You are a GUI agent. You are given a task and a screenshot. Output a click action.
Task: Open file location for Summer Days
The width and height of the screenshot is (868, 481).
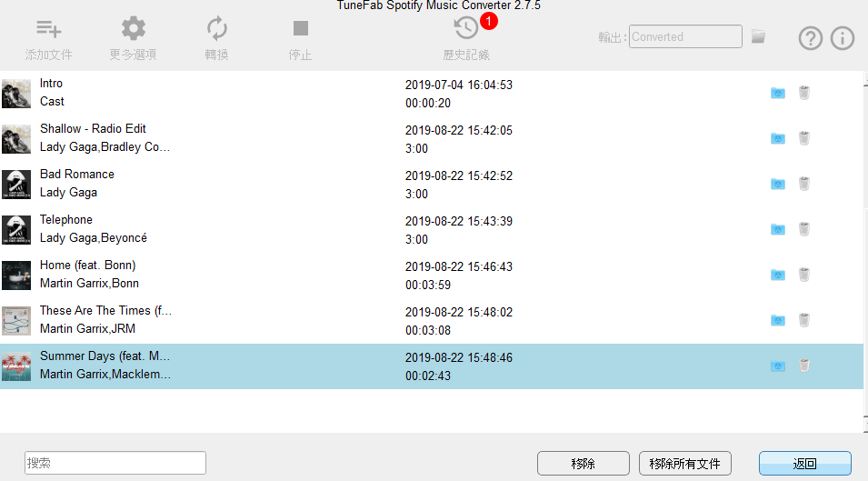tap(778, 366)
